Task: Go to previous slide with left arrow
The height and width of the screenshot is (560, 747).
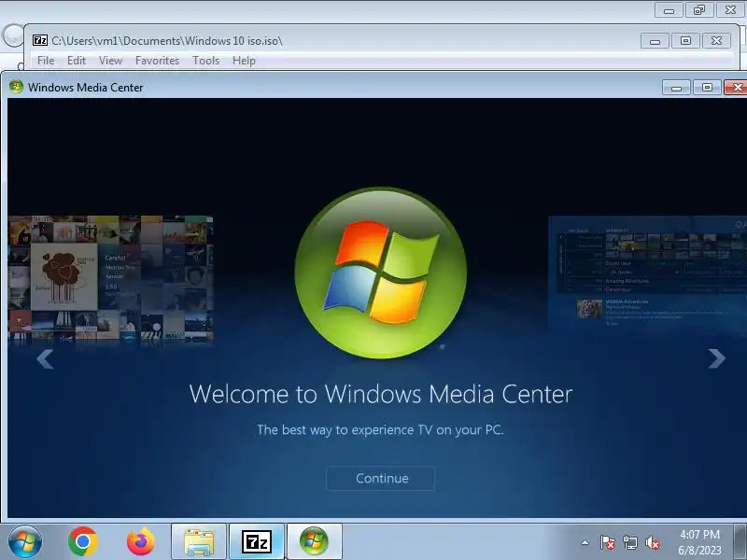Action: point(45,359)
